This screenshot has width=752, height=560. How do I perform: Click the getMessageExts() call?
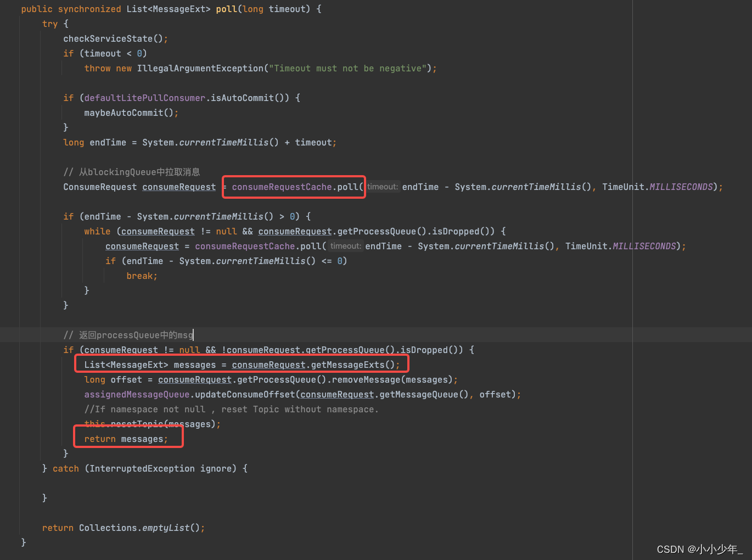353,365
